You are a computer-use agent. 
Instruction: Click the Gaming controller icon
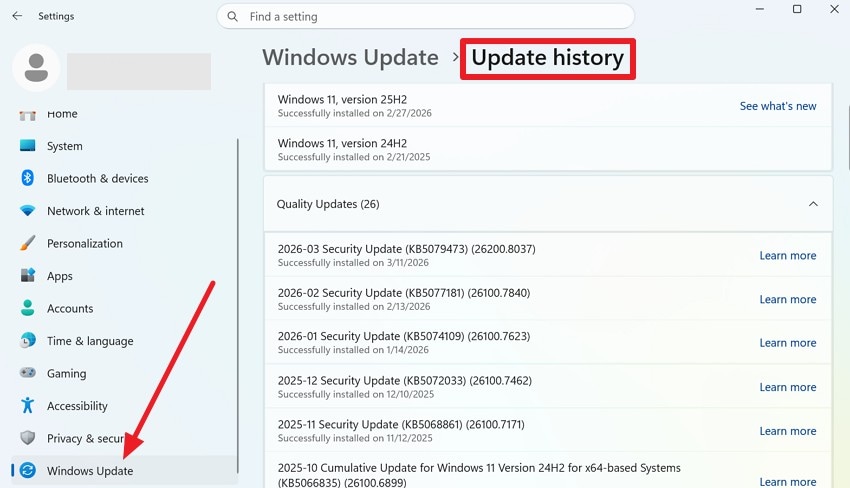(28, 373)
